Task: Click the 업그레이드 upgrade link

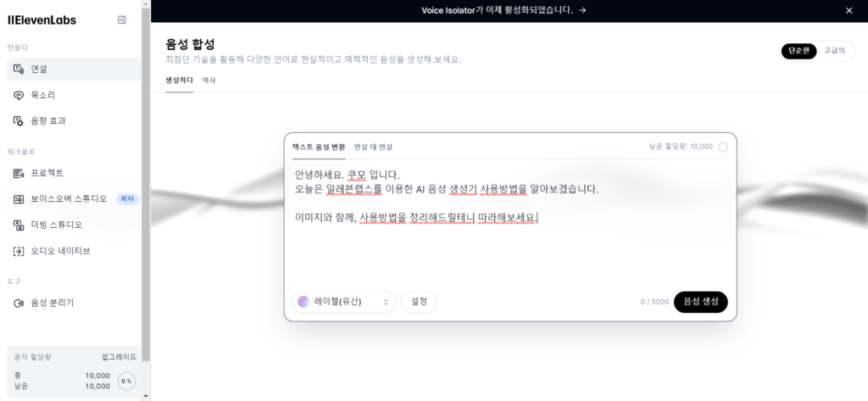Action: coord(119,357)
